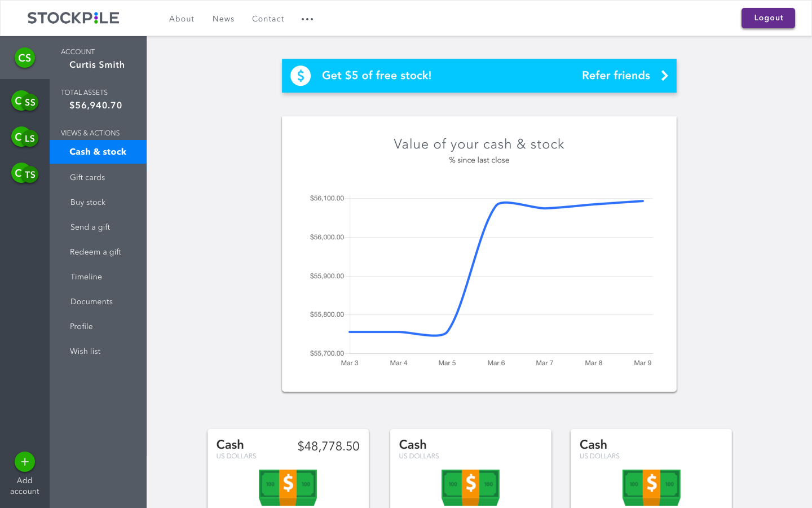Click the Mar 6 point on chart
The height and width of the screenshot is (508, 812).
point(496,204)
